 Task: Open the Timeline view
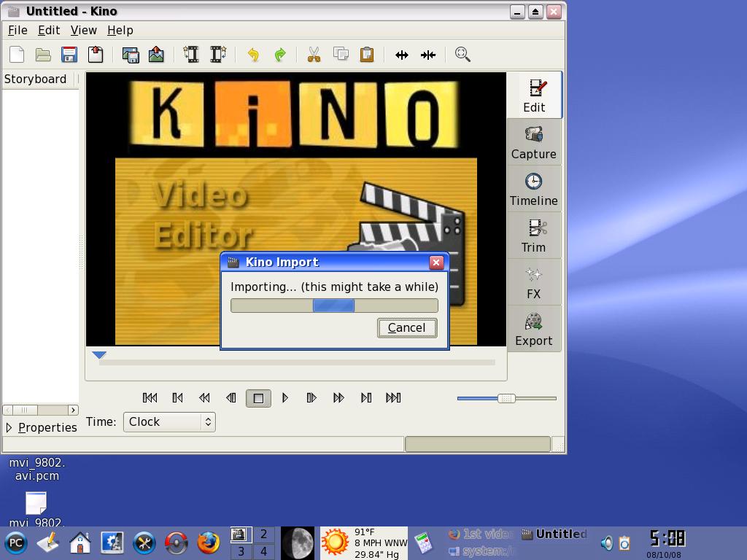[533, 189]
